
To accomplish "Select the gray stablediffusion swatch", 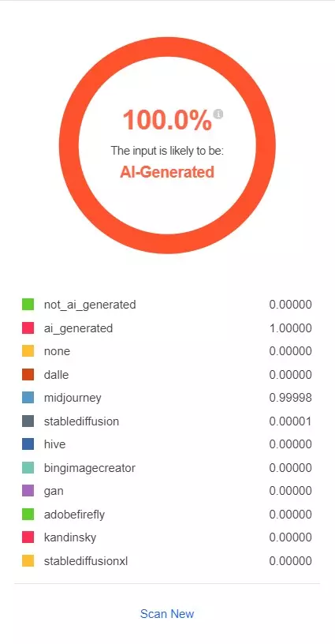I will 28,421.
